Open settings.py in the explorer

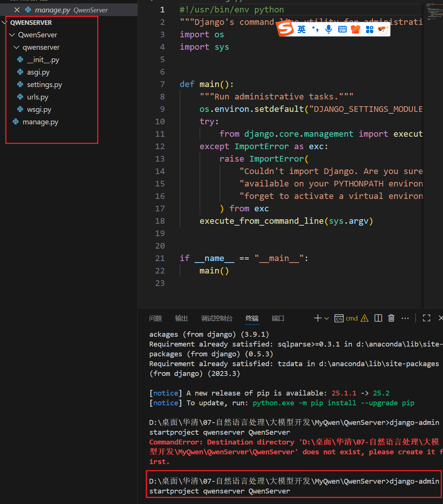click(44, 85)
